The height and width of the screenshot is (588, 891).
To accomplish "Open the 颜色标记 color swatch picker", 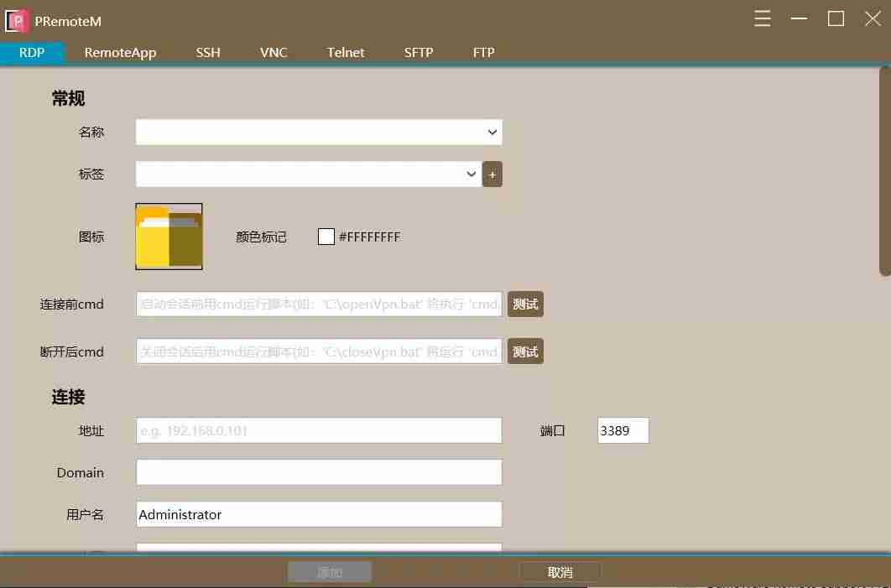I will [x=326, y=237].
